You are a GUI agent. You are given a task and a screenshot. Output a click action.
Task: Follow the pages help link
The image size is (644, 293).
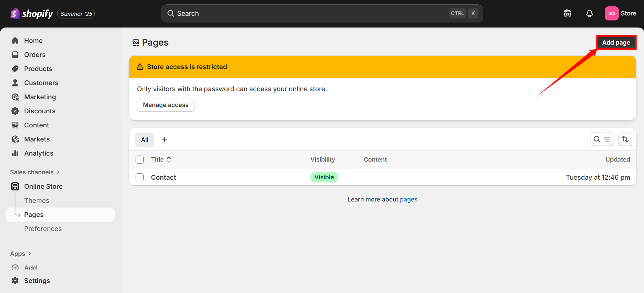pos(409,199)
